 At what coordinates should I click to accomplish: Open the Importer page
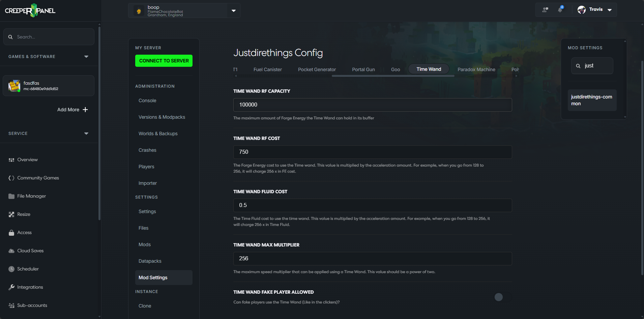tap(148, 183)
